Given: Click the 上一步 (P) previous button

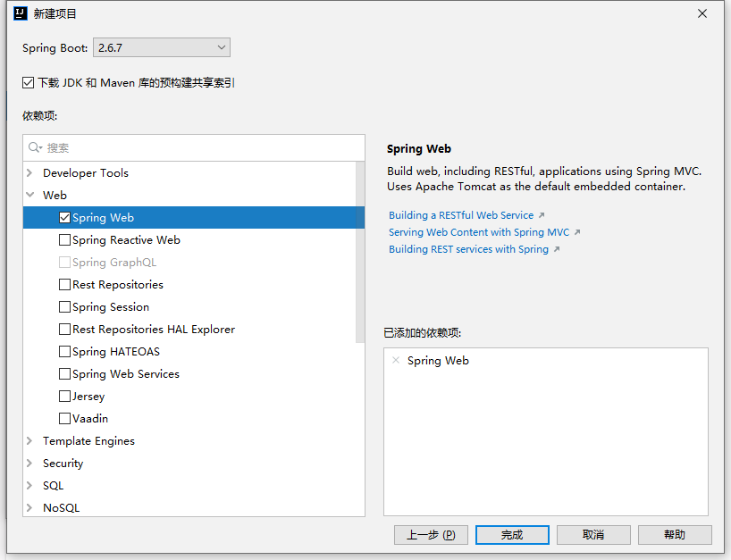Looking at the screenshot, I should pyautogui.click(x=431, y=535).
